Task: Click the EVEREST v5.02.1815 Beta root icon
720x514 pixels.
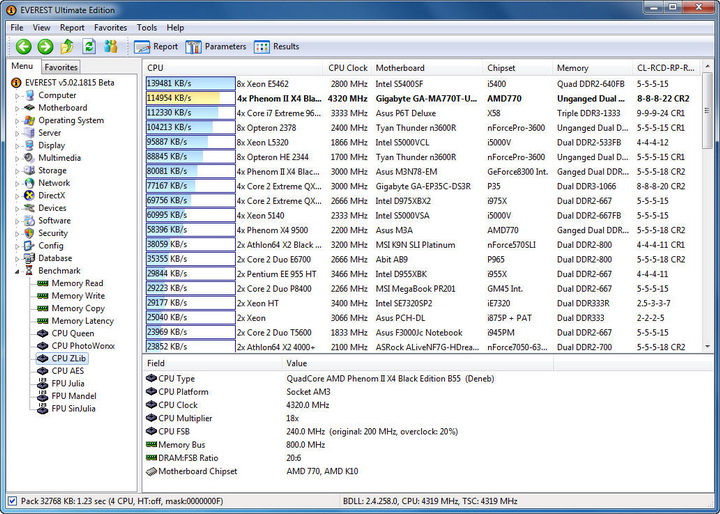Action: click(17, 83)
